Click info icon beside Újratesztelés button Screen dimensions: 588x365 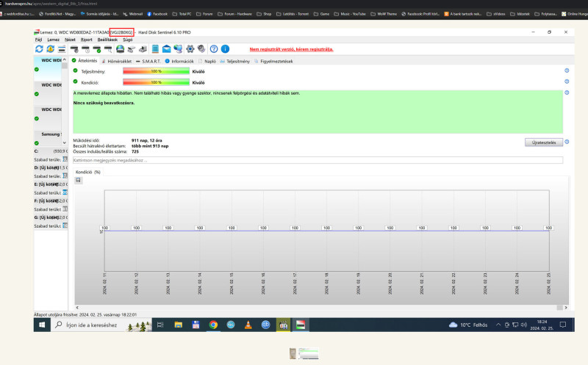567,142
